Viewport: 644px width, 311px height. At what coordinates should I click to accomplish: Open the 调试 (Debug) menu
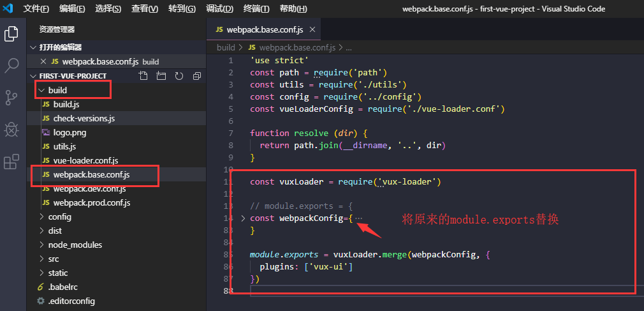[x=219, y=9]
